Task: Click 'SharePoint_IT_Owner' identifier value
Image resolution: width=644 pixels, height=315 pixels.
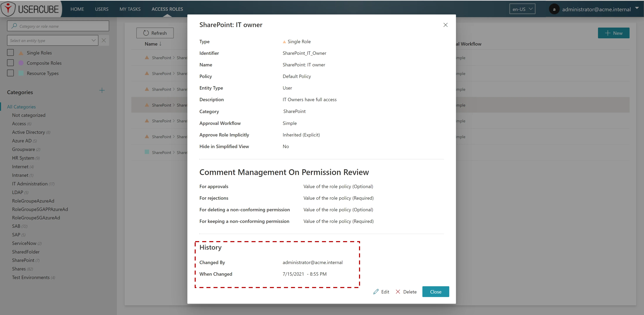Action: point(304,53)
